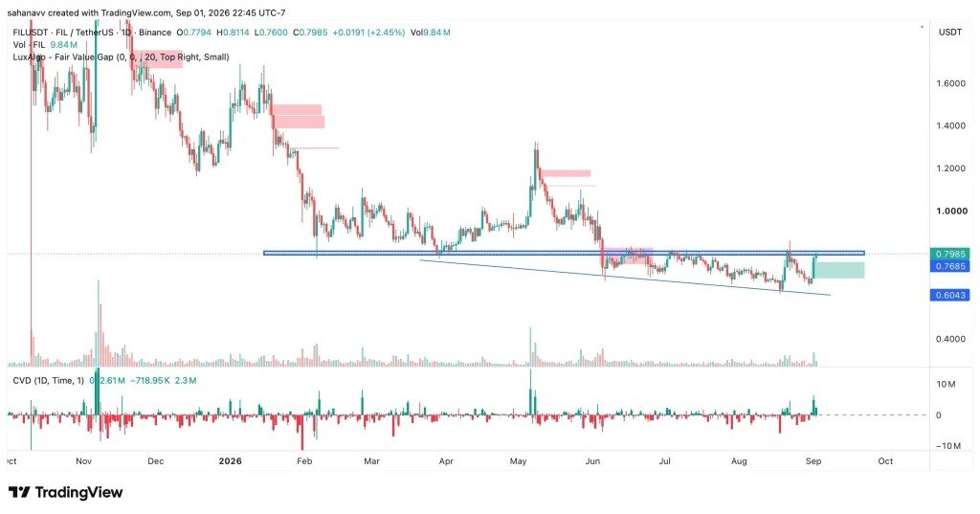The height and width of the screenshot is (514, 980).
Task: Click the tall November volume spike bar
Action: click(x=99, y=324)
